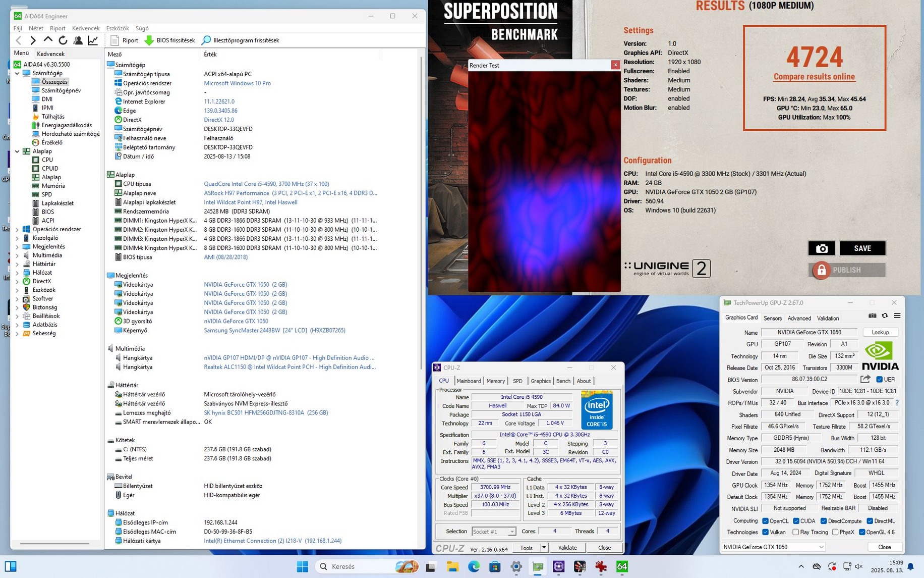Collapse the Számítógép tree node

(x=17, y=73)
